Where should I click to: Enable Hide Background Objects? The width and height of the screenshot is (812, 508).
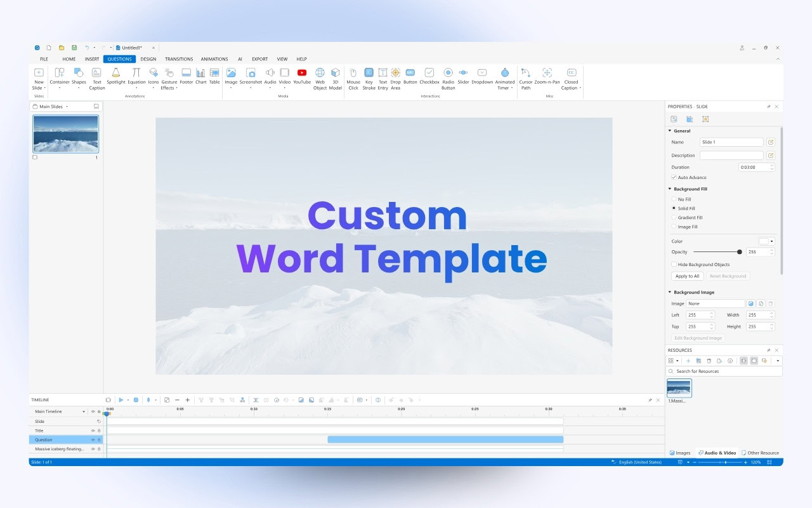coord(674,264)
